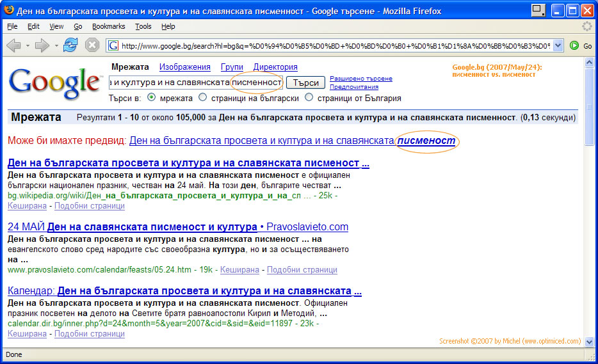Click the 'Мрежата' results header label
Image resolution: width=598 pixels, height=364 pixels.
coord(36,117)
